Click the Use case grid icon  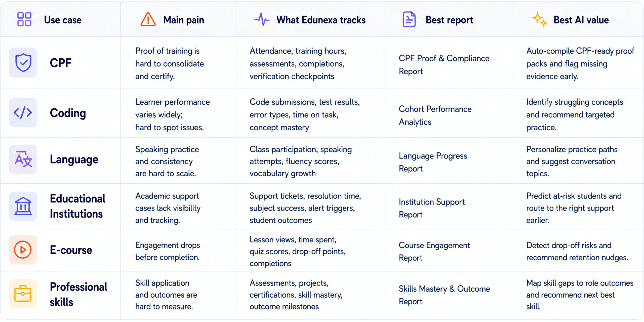(24, 19)
